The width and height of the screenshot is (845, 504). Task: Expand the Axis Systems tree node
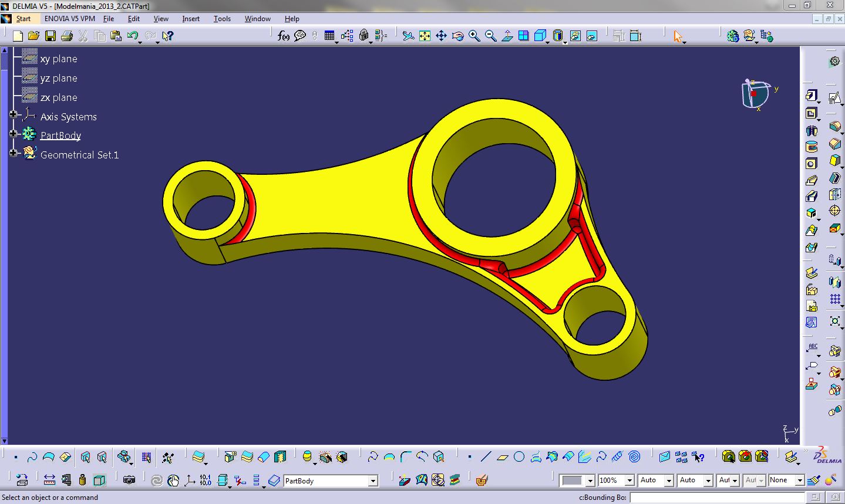pyautogui.click(x=14, y=114)
